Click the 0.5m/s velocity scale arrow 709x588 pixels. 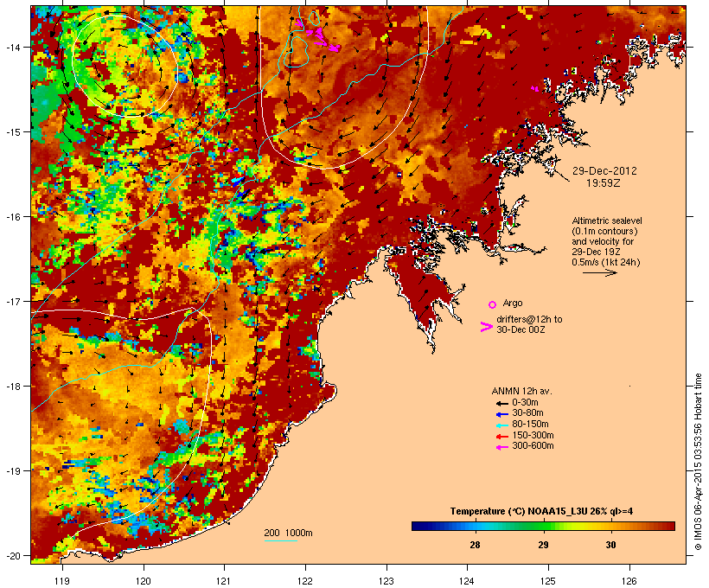(599, 272)
